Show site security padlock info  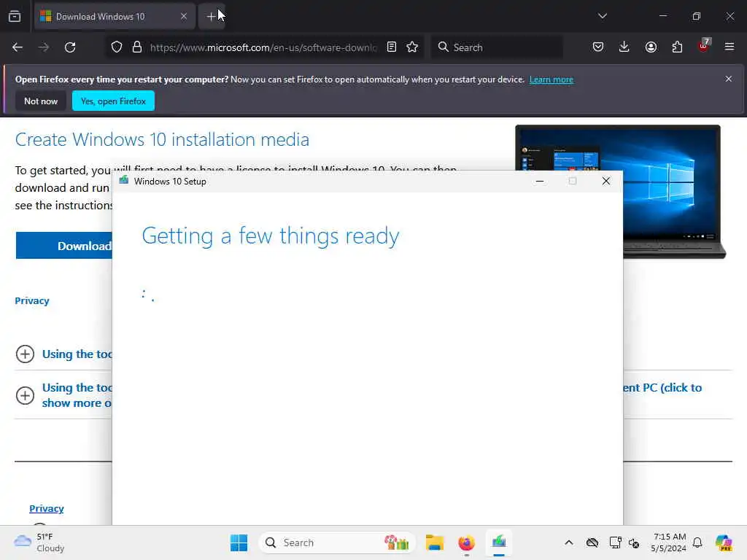point(137,47)
